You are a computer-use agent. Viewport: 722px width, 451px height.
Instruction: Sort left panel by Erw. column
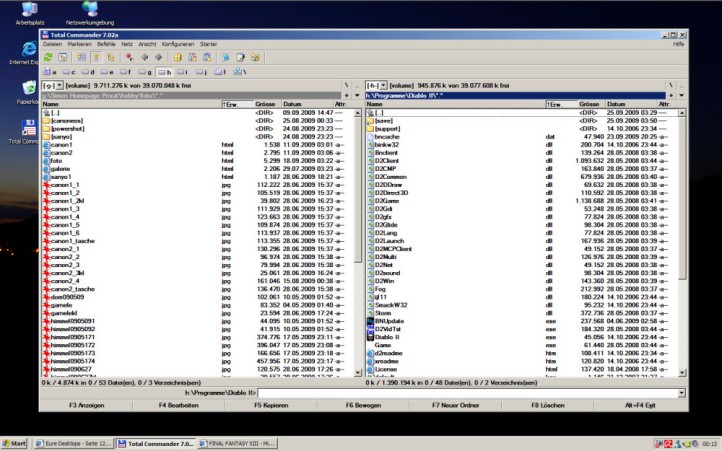coord(237,104)
